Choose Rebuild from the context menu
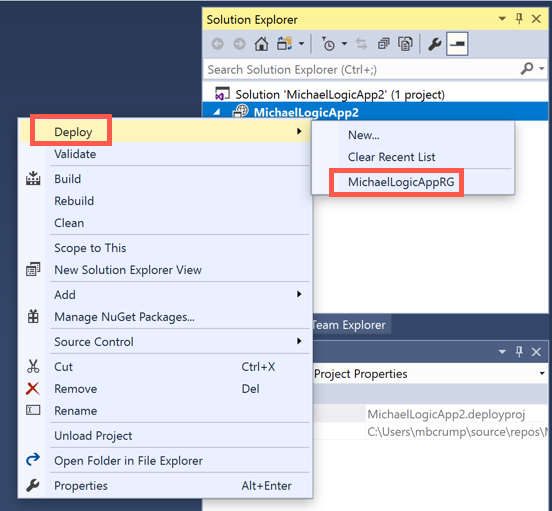552x511 pixels. pos(165,201)
